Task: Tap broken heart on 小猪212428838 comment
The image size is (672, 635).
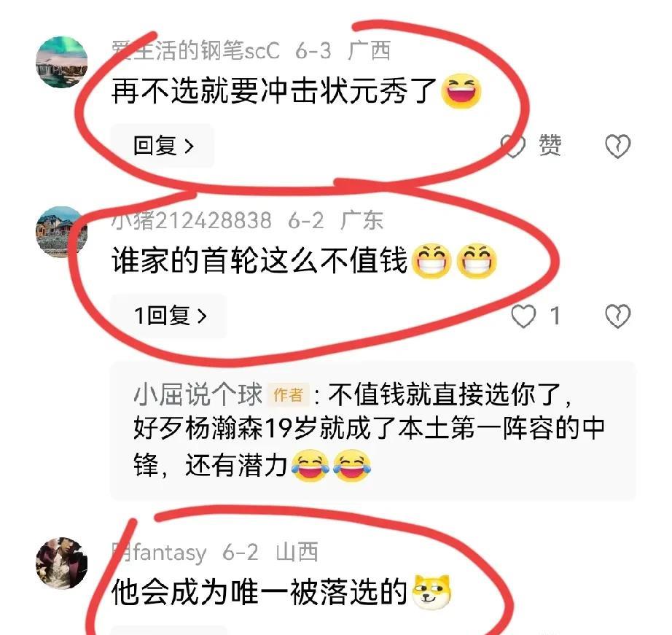Action: pyautogui.click(x=617, y=316)
